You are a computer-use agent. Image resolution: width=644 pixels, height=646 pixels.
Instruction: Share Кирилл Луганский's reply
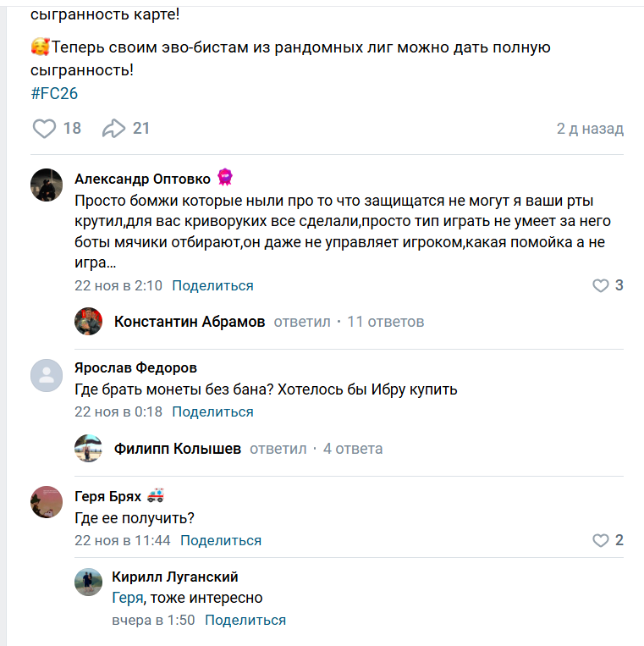point(245,620)
